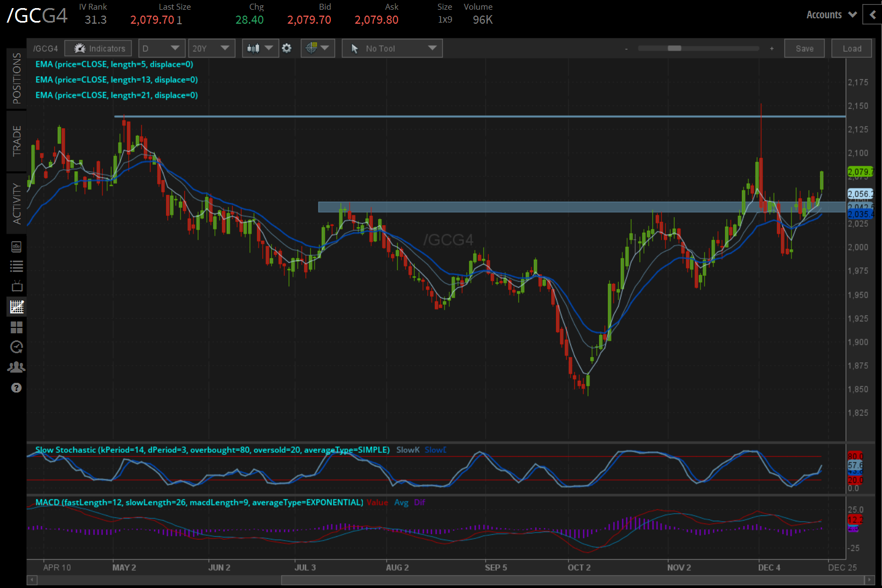Switch to the TRADE tab

(x=17, y=141)
